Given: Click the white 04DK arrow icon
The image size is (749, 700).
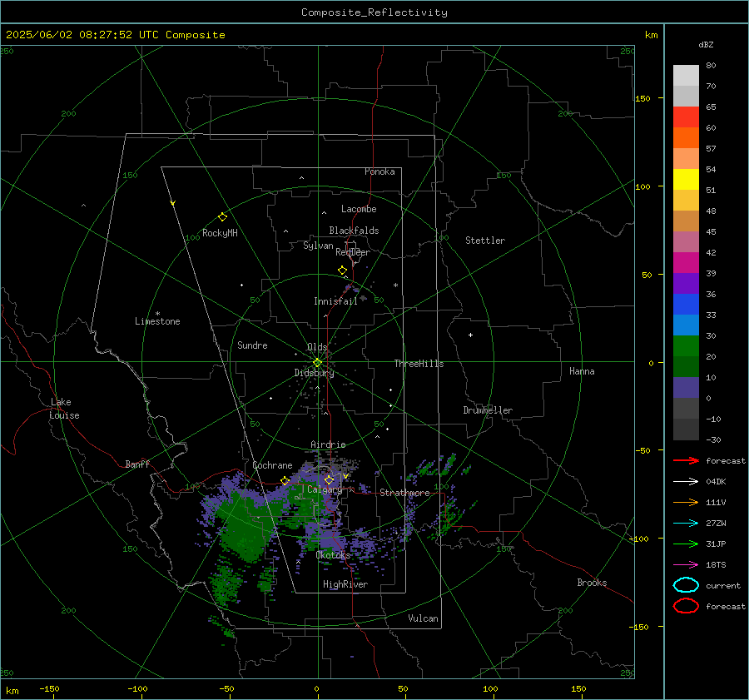Looking at the screenshot, I should pyautogui.click(x=686, y=481).
